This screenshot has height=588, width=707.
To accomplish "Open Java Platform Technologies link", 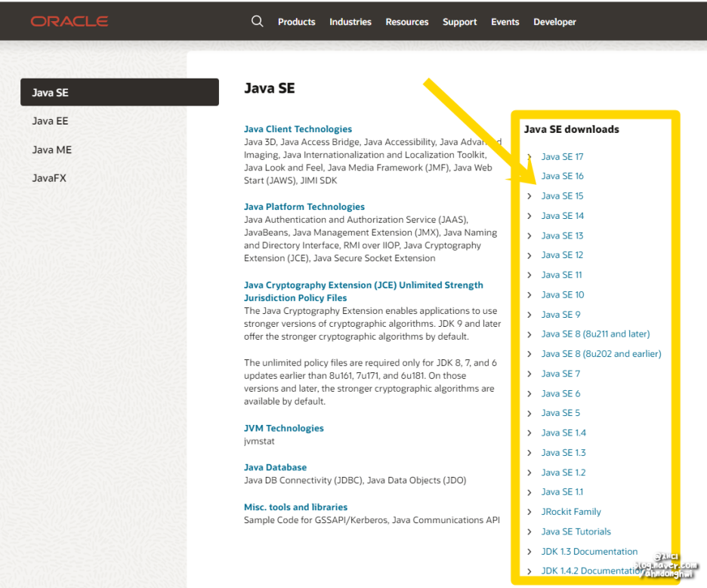I will click(304, 206).
